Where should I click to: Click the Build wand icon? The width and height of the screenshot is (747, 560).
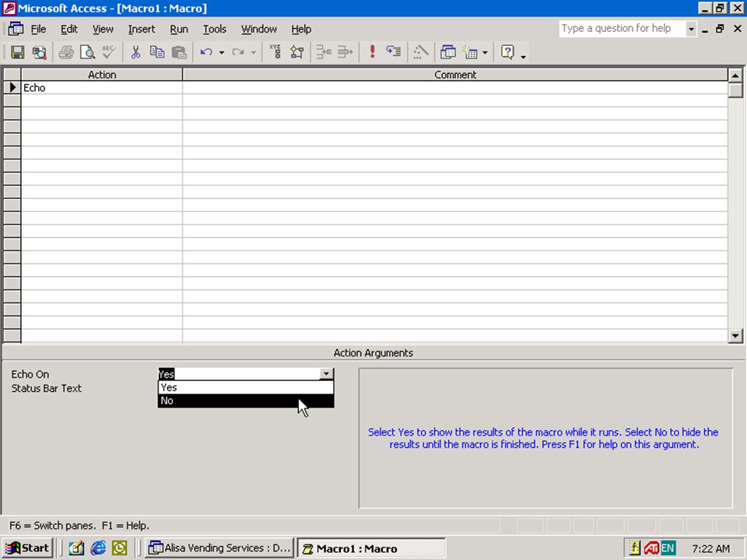point(421,52)
